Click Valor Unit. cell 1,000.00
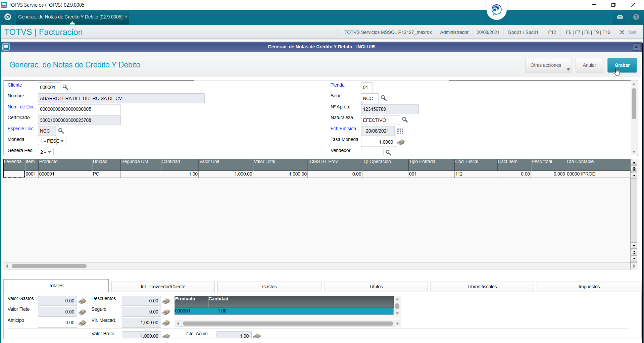Viewport: 644px width, 343px height. [x=226, y=174]
